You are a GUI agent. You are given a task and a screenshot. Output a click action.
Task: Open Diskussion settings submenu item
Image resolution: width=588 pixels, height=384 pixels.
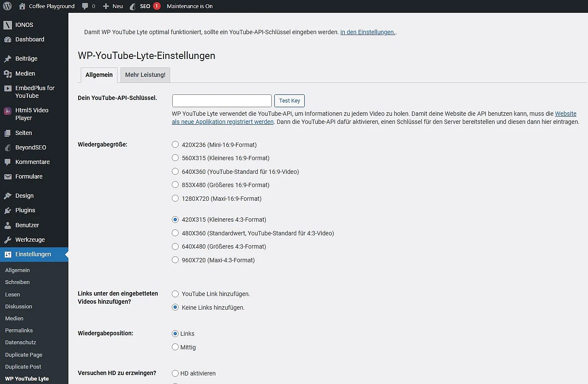19,307
